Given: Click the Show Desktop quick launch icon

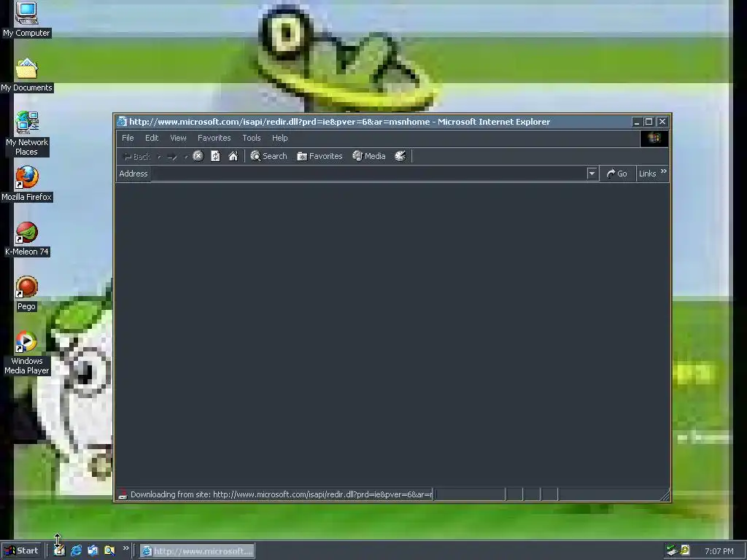Looking at the screenshot, I should 60,551.
